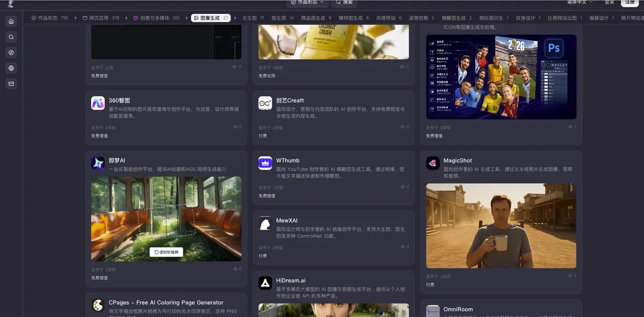The width and height of the screenshot is (644, 317).
Task: Click the 付费 label on 创艺Creaft card
Action: pyautogui.click(x=263, y=136)
